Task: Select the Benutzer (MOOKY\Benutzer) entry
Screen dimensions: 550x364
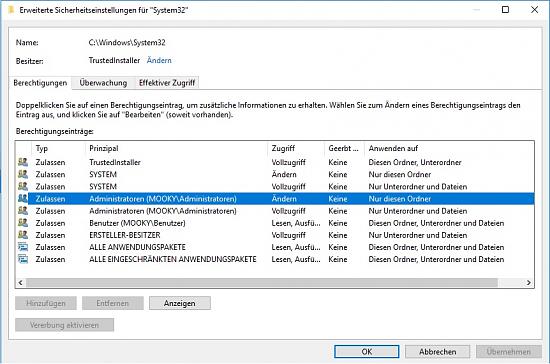Action: coord(276,223)
